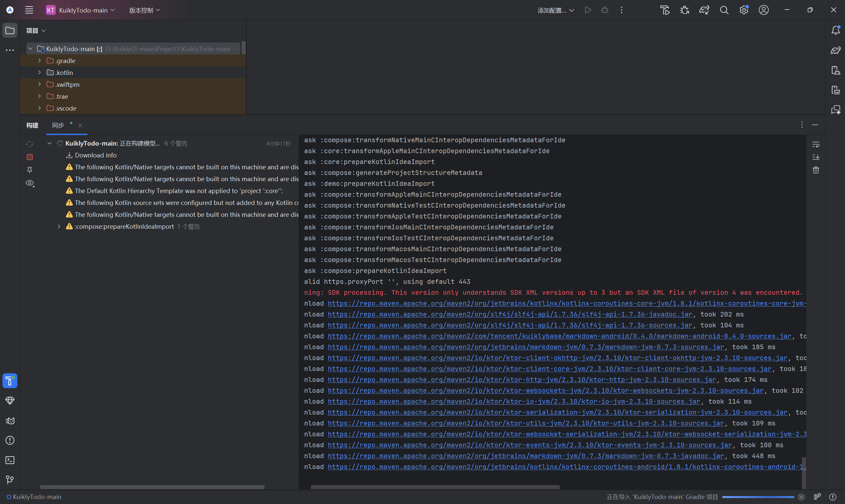Open the Build tool window hammer icon
Image resolution: width=845 pixels, height=504 pixels.
(10, 381)
